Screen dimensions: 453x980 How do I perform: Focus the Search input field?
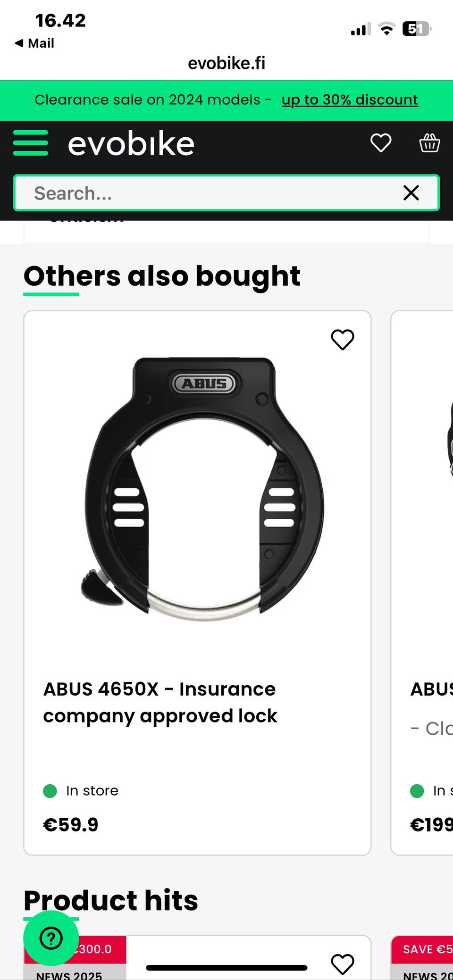(x=208, y=193)
